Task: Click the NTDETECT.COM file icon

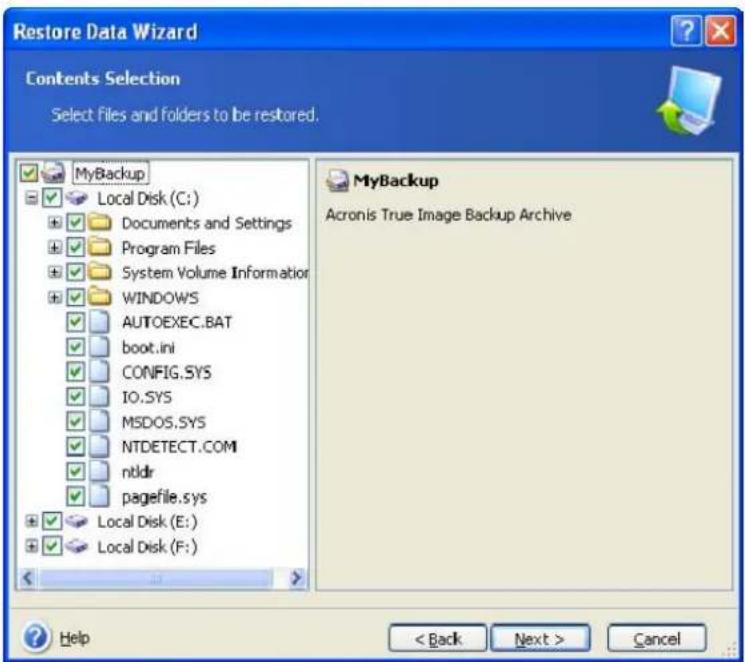Action: tap(99, 446)
